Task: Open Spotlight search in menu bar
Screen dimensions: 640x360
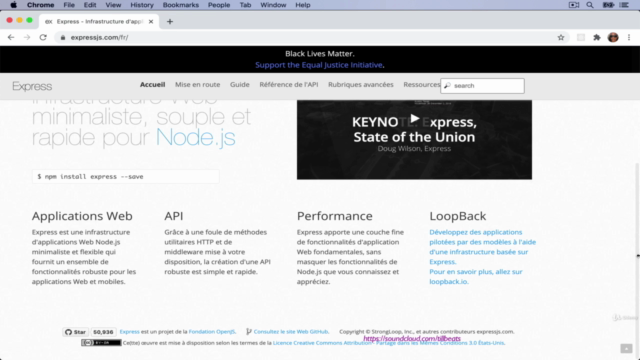Action: coord(590,5)
